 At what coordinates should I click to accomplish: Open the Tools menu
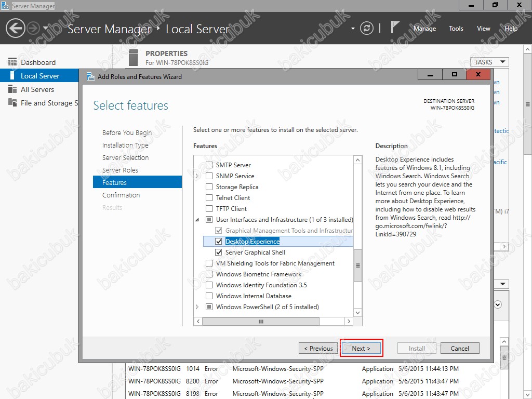pos(456,29)
